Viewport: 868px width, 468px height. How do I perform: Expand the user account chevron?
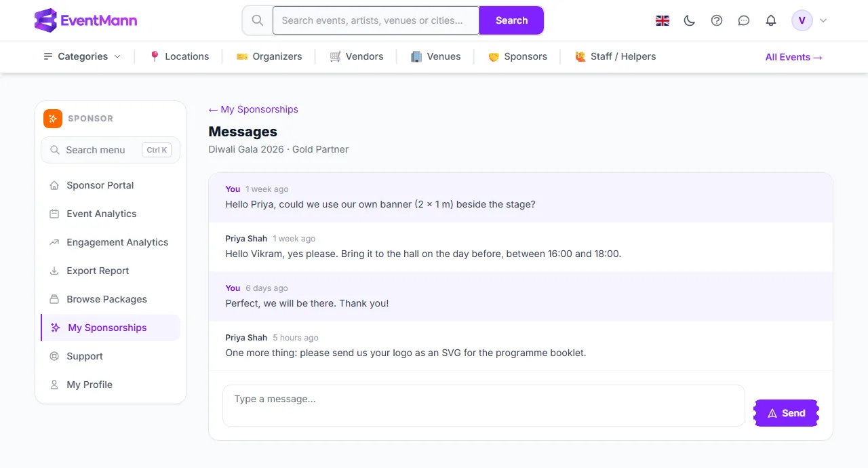tap(823, 20)
